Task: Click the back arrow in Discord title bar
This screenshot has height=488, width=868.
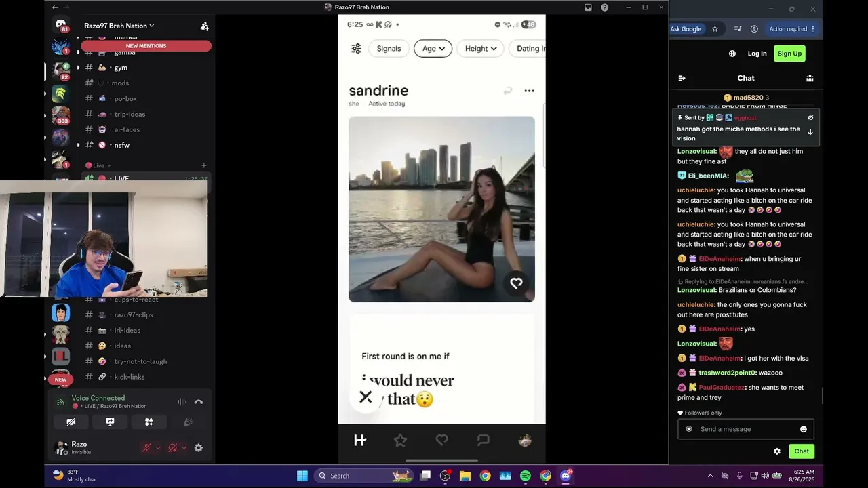Action: coord(55,7)
